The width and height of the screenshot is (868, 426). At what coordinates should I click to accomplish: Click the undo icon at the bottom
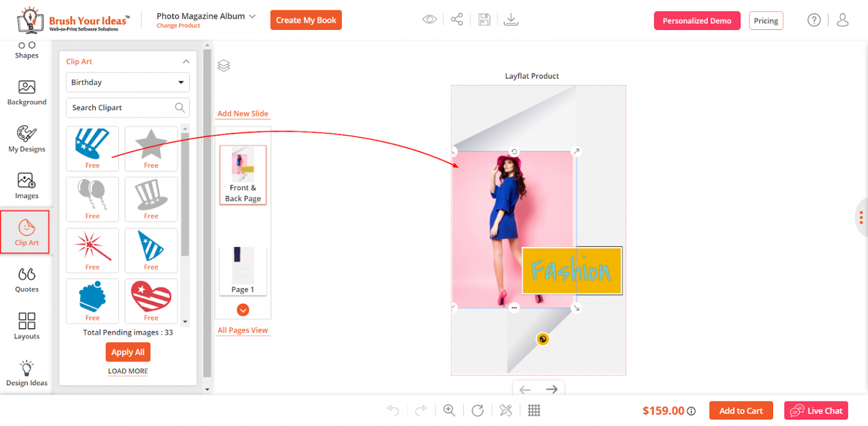click(x=393, y=410)
